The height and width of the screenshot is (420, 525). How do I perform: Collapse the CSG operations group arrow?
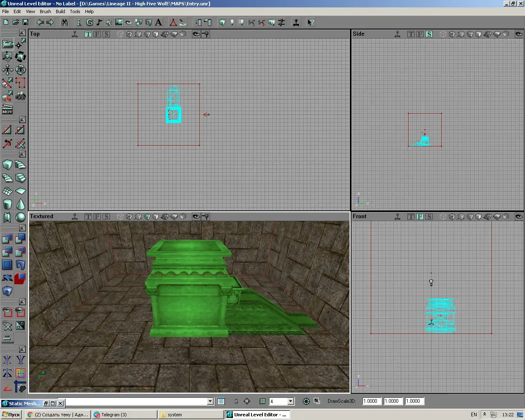coord(23,228)
